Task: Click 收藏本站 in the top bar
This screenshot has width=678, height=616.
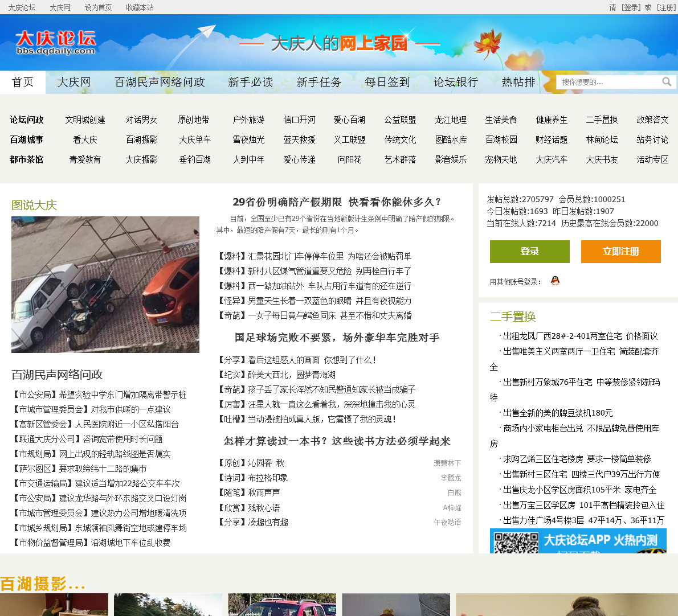Action: click(x=140, y=7)
